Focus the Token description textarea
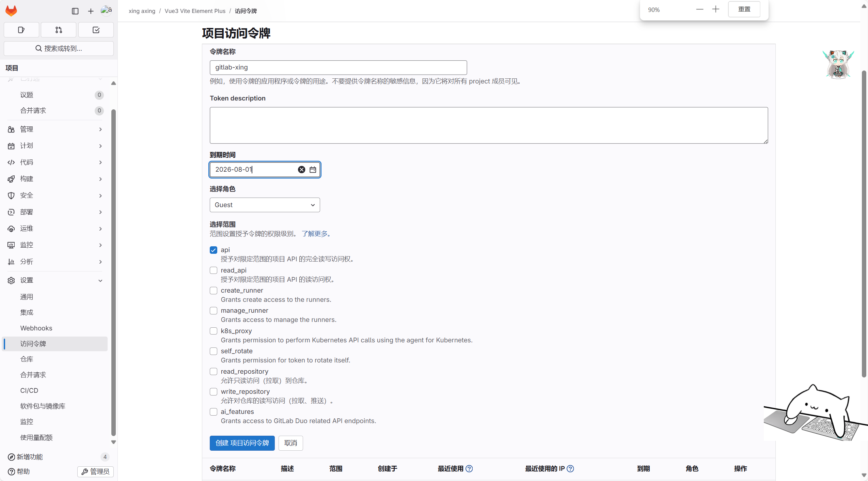The width and height of the screenshot is (868, 481). tap(489, 125)
